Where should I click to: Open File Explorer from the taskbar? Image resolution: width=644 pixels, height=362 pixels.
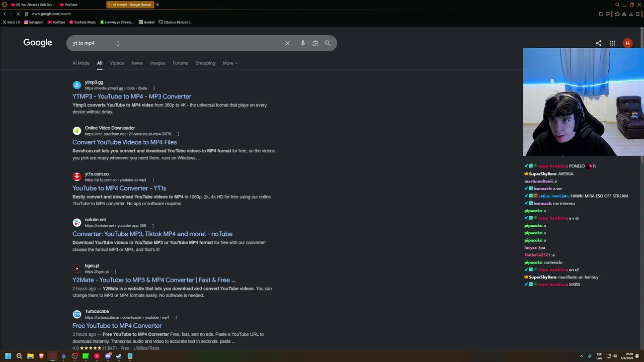pos(30,356)
